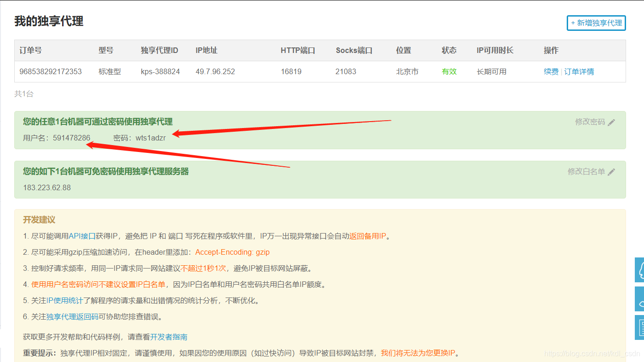The width and height of the screenshot is (644, 362).
Task: Click the pencil icon beside 修改密码
Action: click(x=611, y=123)
